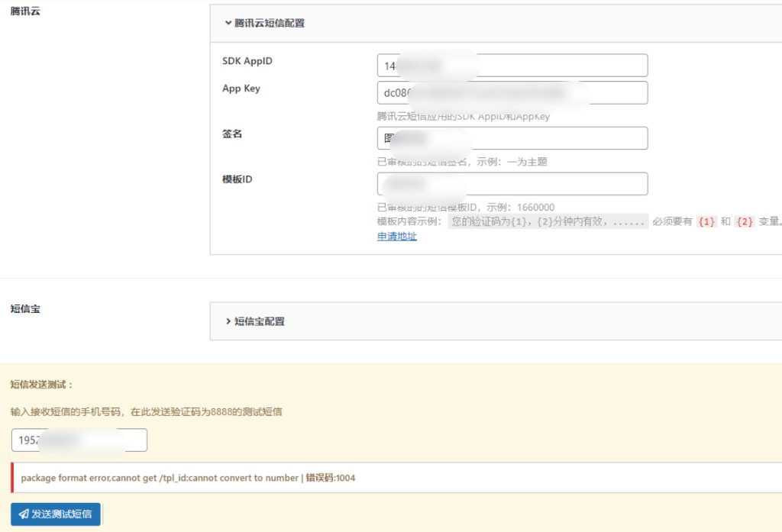Click the SDK AppID label

point(247,61)
